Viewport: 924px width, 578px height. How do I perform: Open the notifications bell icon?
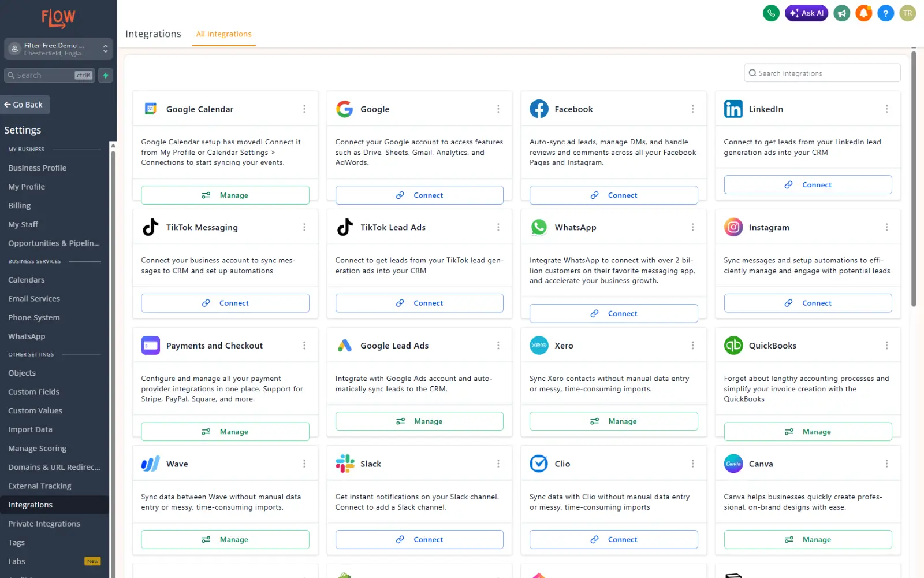point(863,13)
